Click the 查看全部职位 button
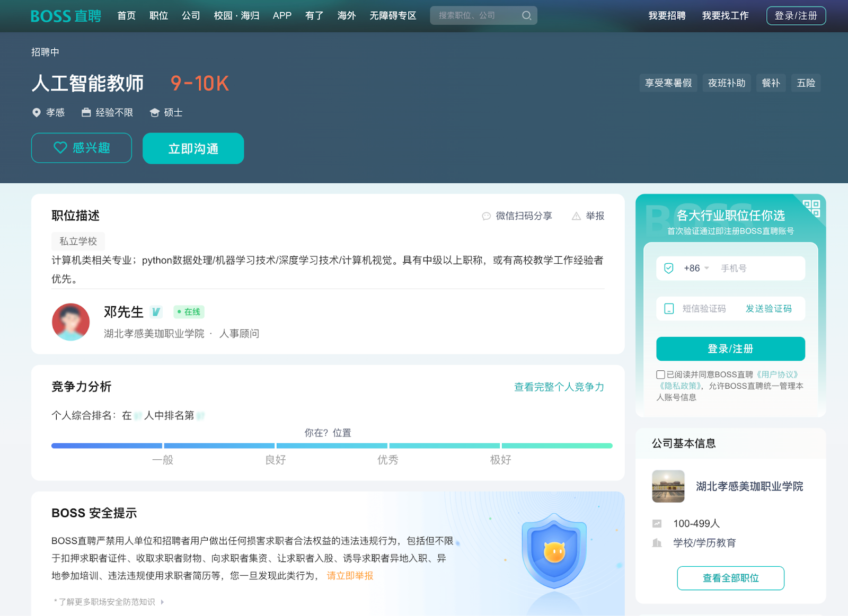The width and height of the screenshot is (848, 616). (x=730, y=578)
